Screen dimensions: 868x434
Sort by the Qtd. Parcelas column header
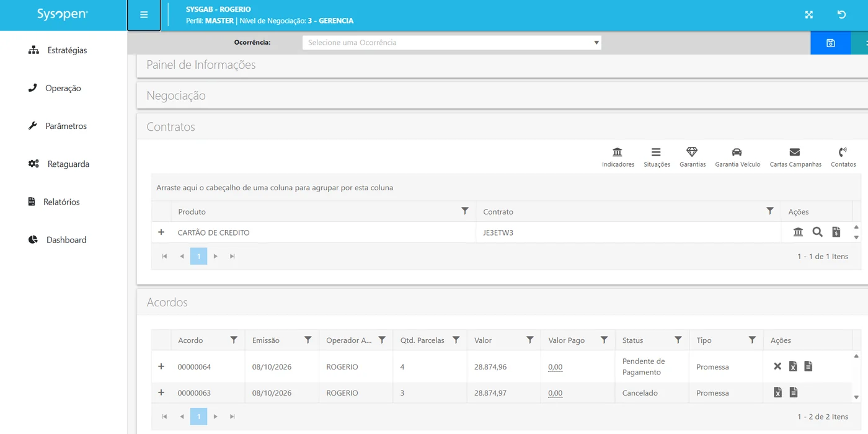pos(422,340)
